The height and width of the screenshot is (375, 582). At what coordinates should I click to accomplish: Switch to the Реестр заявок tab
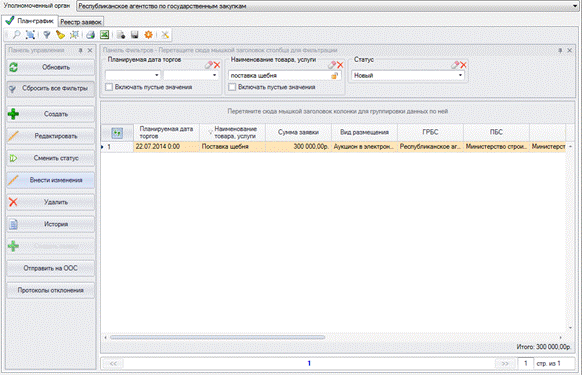(x=81, y=22)
